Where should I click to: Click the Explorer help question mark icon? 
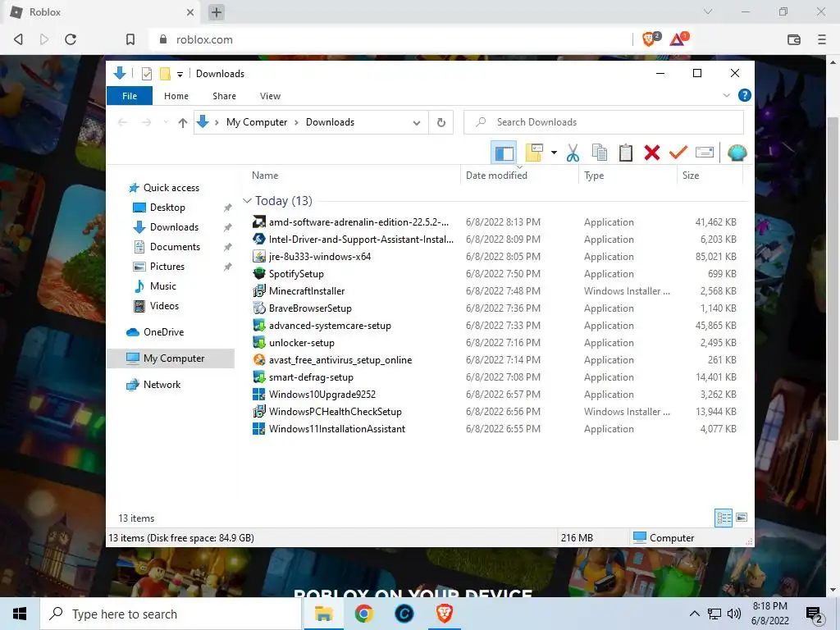pos(744,95)
